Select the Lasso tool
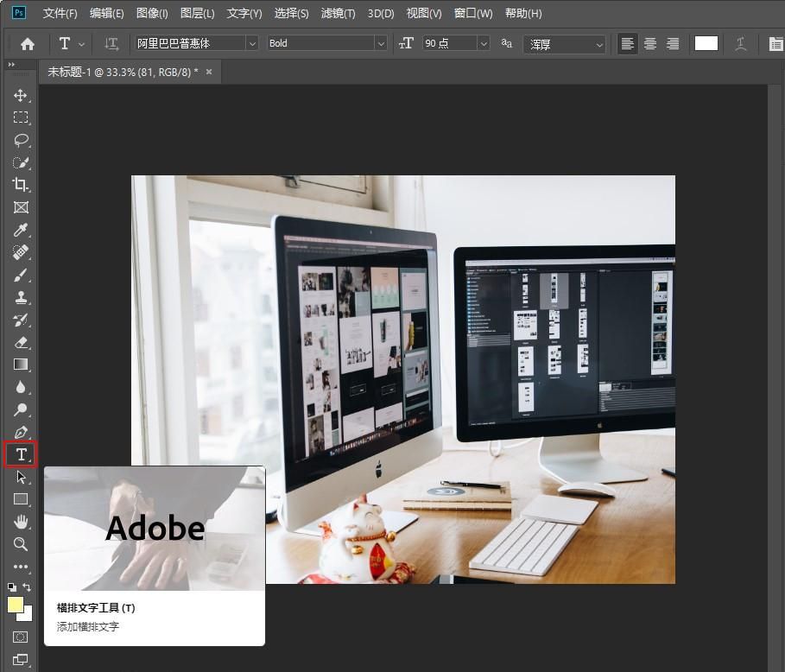The image size is (785, 672). click(21, 140)
